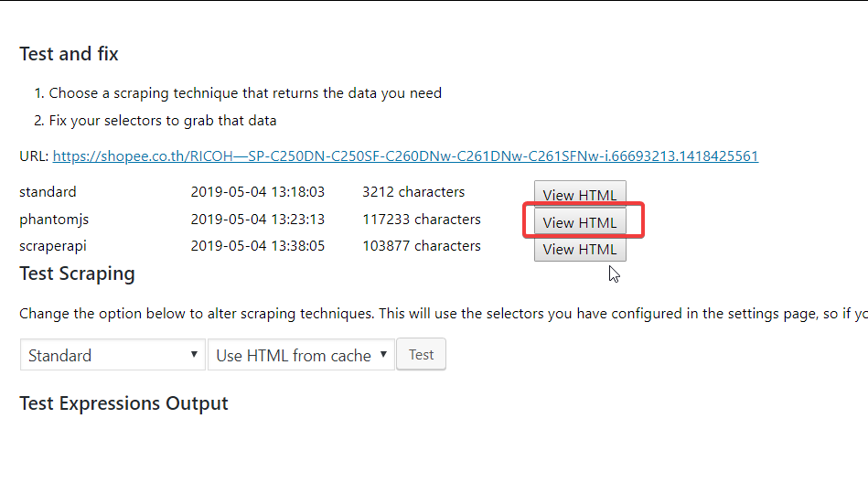Click the Test button
This screenshot has height=483, width=868.
[422, 355]
